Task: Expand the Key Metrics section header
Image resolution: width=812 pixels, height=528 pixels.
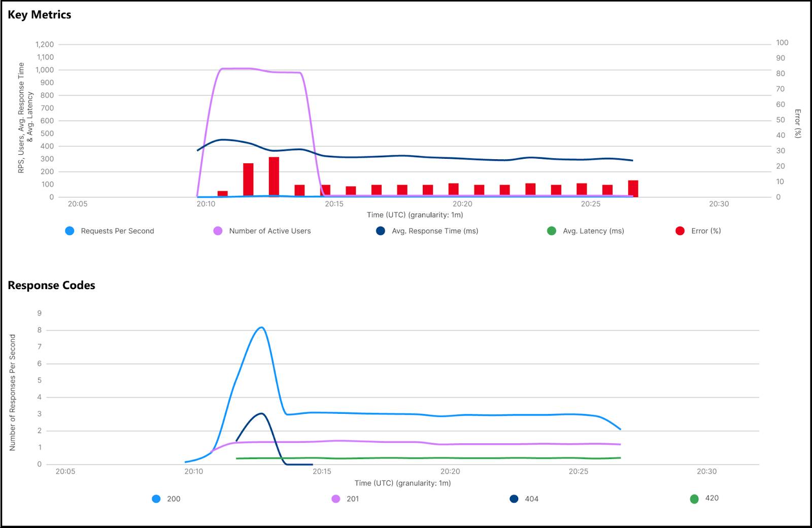Action: pos(41,15)
